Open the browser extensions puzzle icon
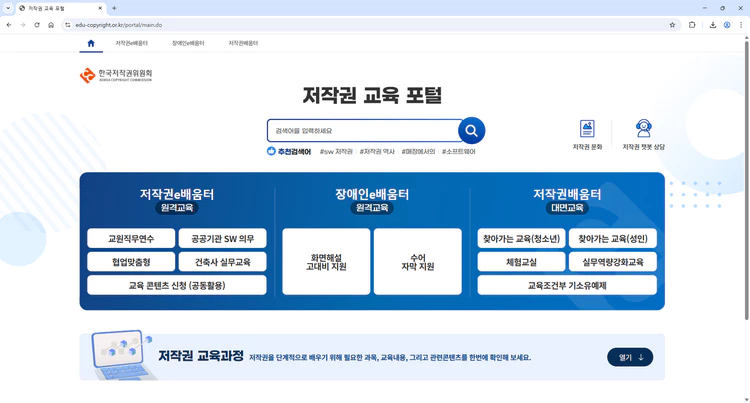This screenshot has height=403, width=750. tap(692, 25)
